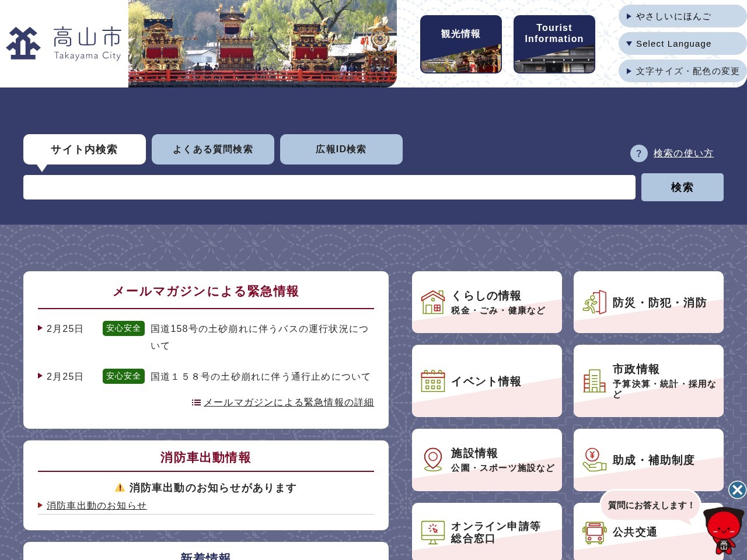
Task: Open search help via the question mark icon
Action: coord(638,153)
